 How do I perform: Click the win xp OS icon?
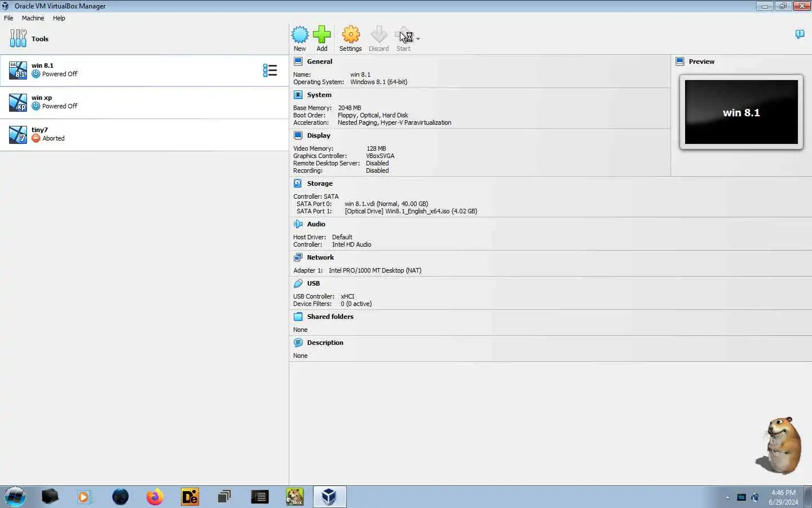pos(18,103)
